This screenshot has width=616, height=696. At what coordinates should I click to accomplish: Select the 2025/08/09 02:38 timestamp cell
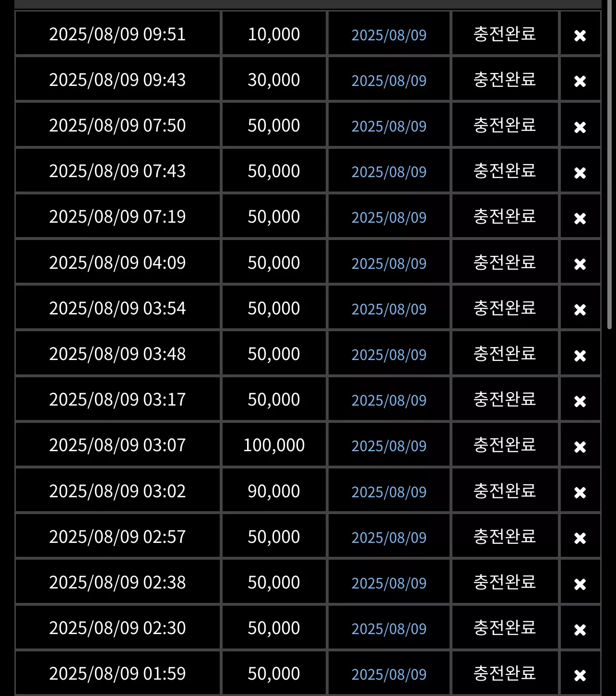coord(118,582)
